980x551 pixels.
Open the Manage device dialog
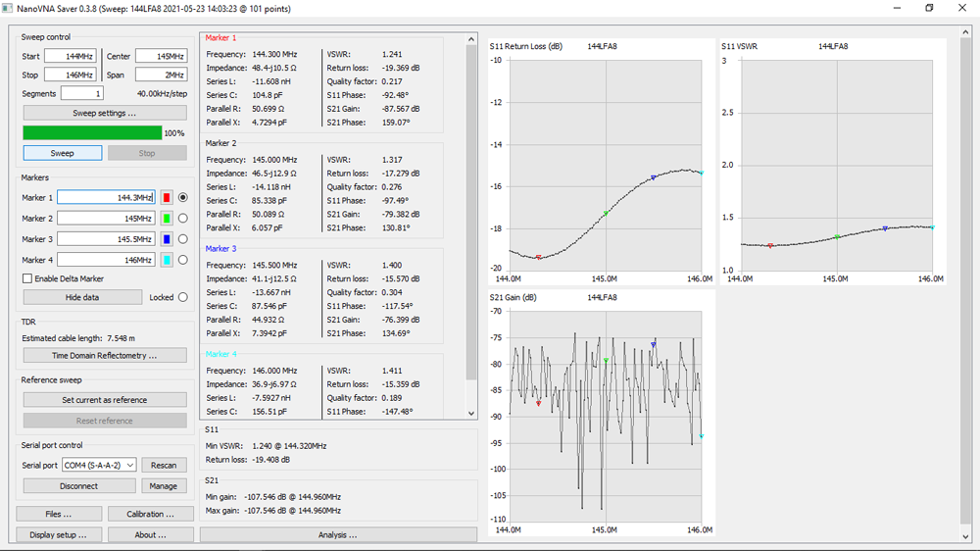tap(164, 486)
